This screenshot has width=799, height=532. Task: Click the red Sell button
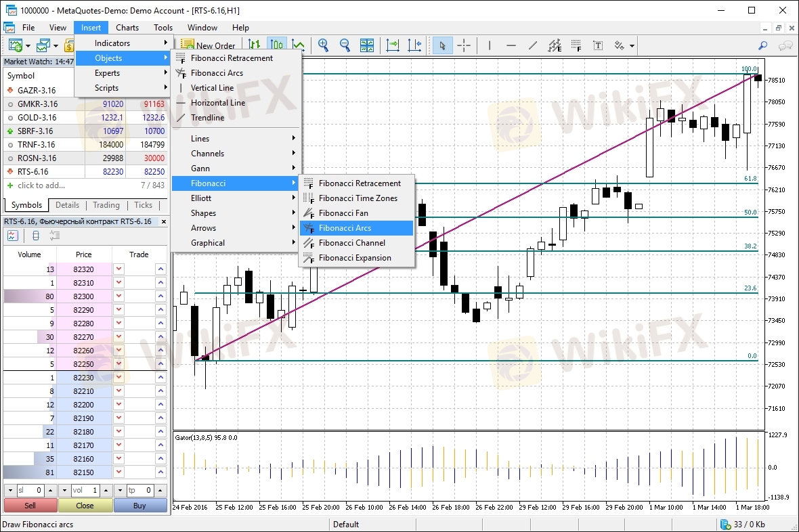click(30, 506)
